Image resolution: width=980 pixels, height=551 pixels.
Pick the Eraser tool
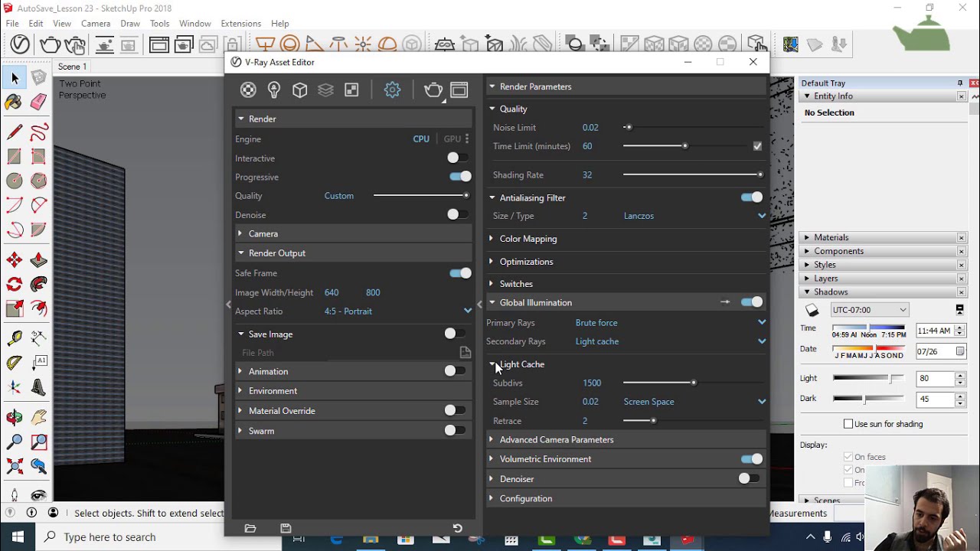38,102
